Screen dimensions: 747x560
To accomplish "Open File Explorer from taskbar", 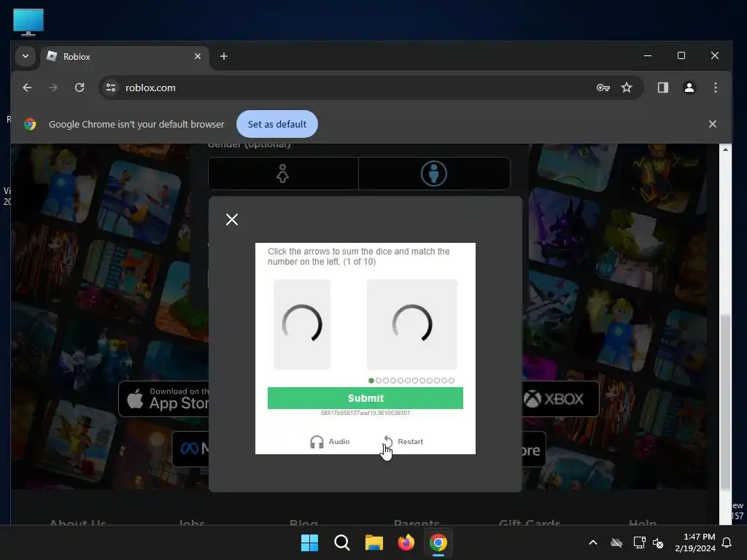I will pos(374,542).
